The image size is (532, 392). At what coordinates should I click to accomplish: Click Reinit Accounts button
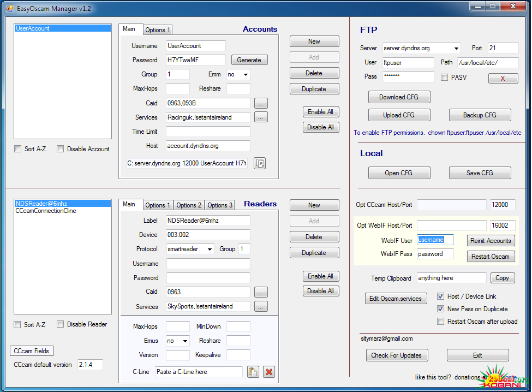[491, 241]
